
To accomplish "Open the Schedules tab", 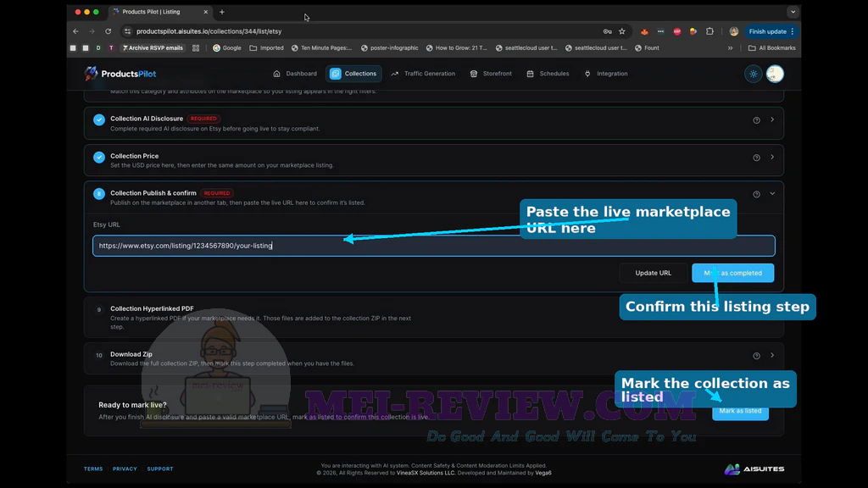I will coord(548,74).
